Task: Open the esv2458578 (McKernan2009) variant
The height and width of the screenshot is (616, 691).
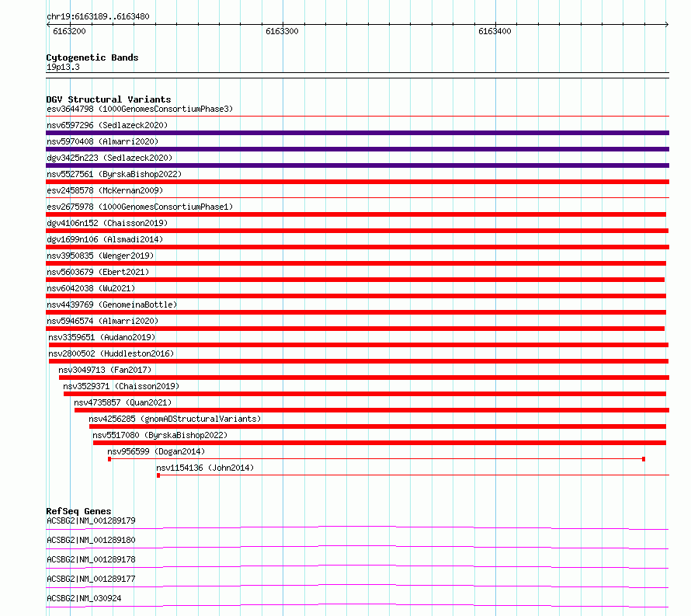Action: [x=105, y=190]
